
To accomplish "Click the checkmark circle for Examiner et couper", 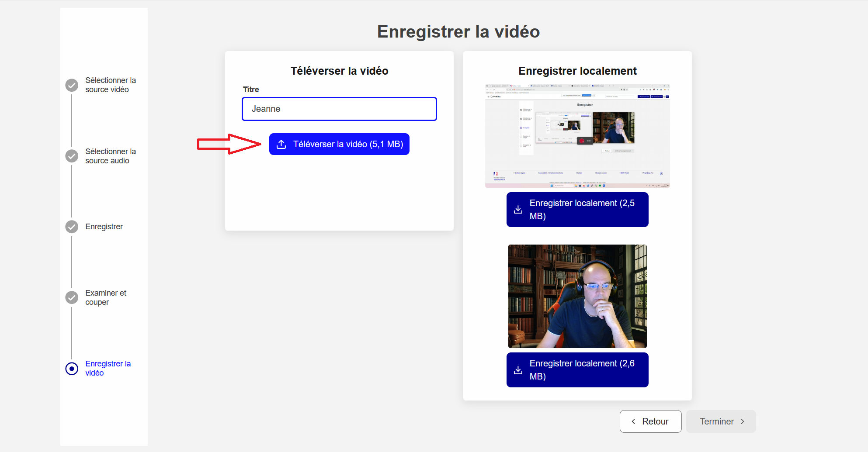I will coord(72,297).
